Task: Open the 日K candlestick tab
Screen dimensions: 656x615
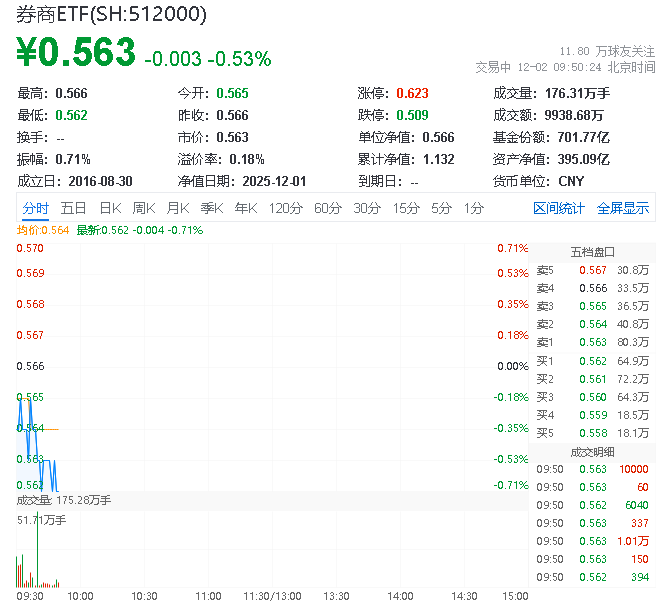Action: tap(109, 208)
